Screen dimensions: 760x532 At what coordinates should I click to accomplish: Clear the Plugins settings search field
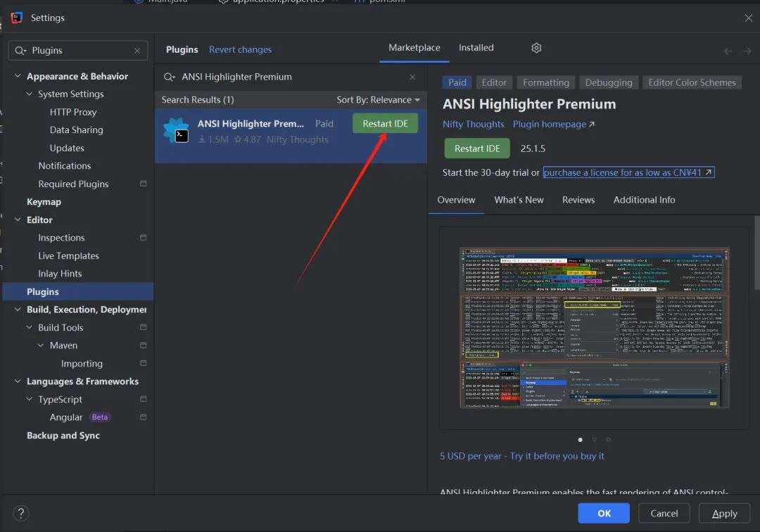pyautogui.click(x=137, y=51)
